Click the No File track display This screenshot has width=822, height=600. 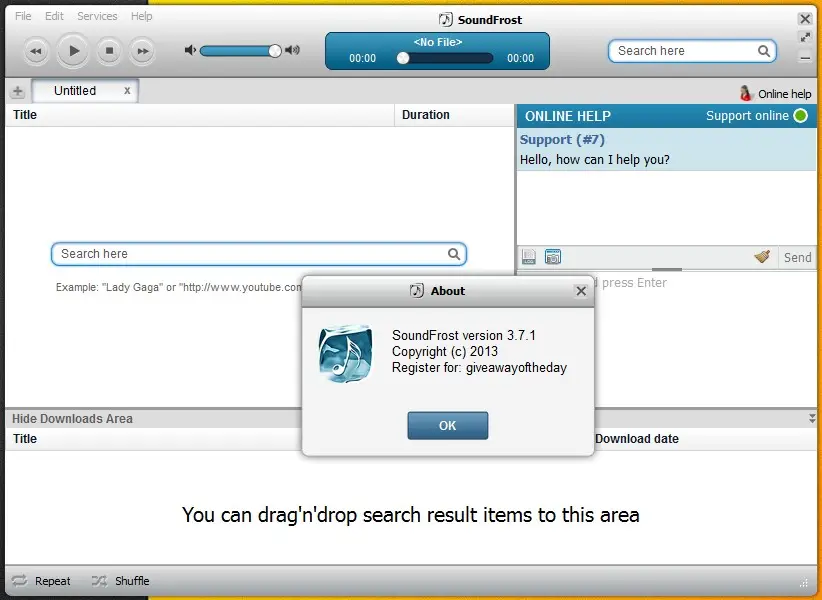click(x=438, y=42)
